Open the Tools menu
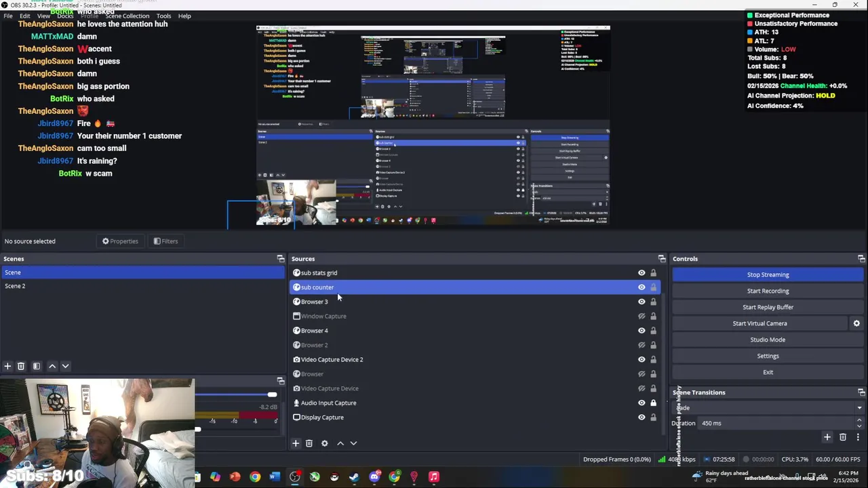Screen dimensions: 868x488 163,16
